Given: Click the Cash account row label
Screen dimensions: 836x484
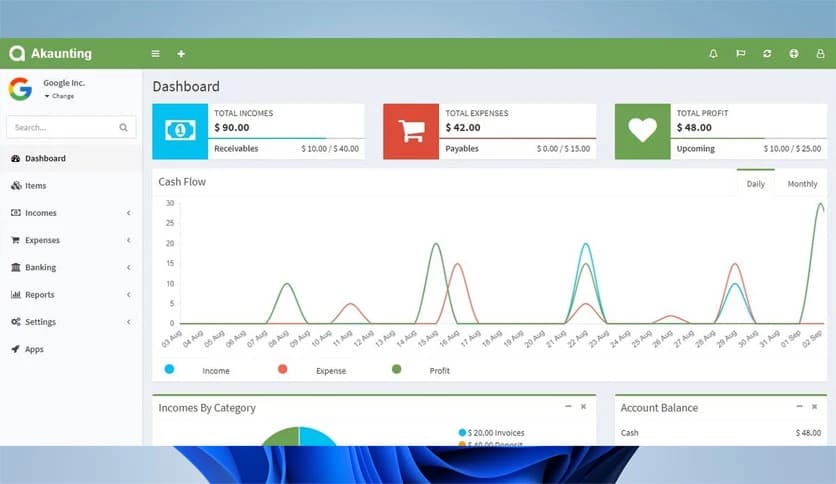Looking at the screenshot, I should click(x=630, y=433).
